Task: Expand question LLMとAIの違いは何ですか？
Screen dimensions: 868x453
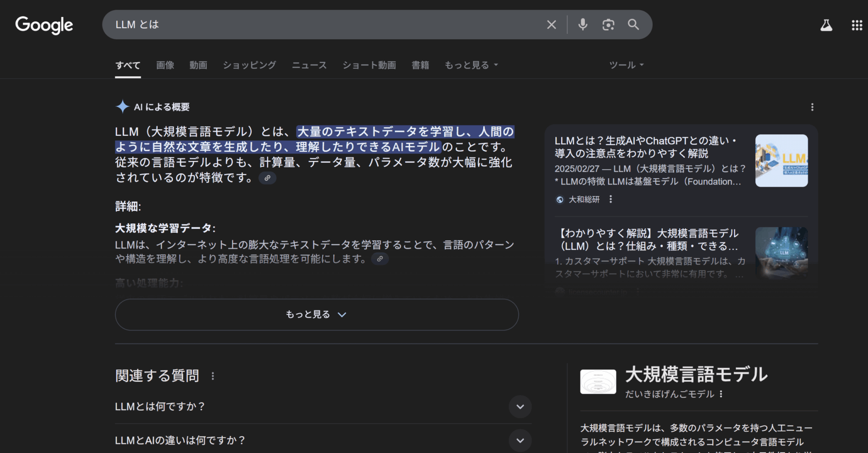Action: point(323,441)
